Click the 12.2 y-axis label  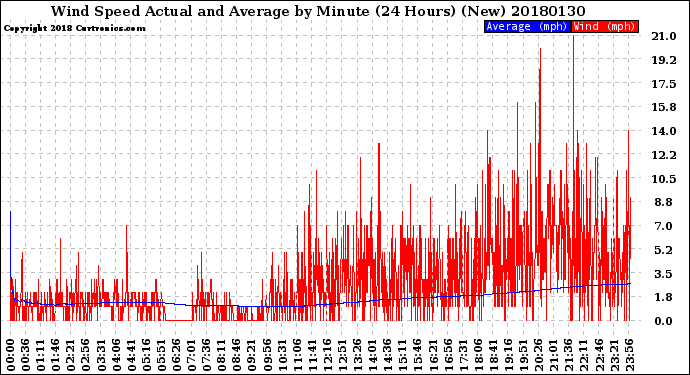(664, 155)
